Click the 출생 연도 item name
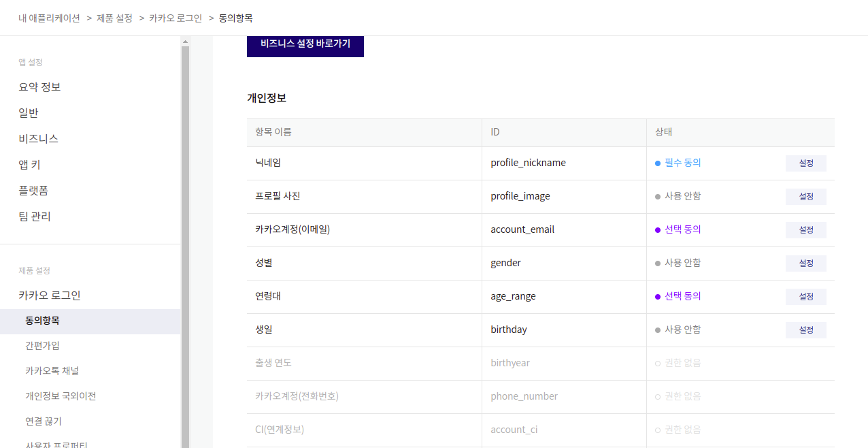Screen dimensions: 868x448 pyautogui.click(x=273, y=363)
